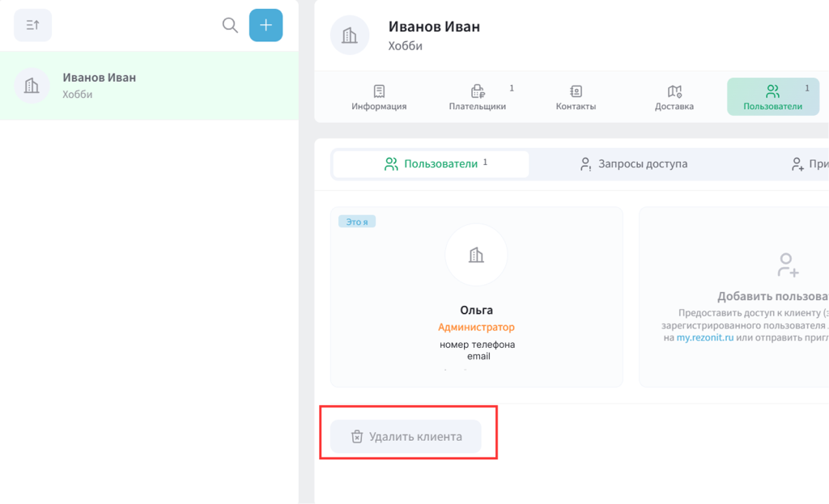Open the Информация tab
The height and width of the screenshot is (504, 829).
click(379, 97)
